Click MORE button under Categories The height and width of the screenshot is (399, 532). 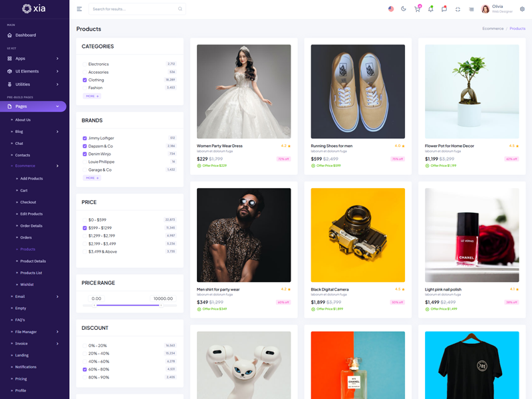[92, 96]
